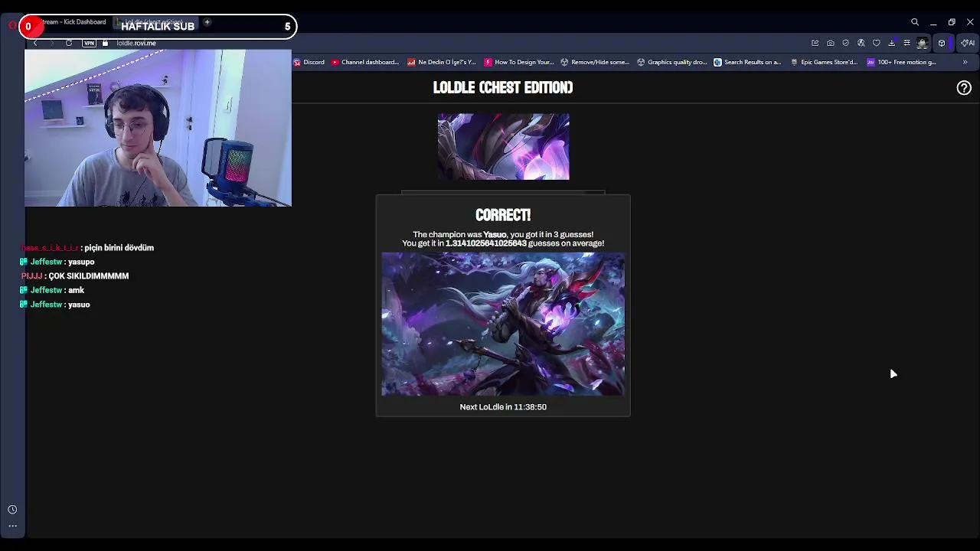Open the Easy setup sliders icon
Viewport: 980px width, 551px height.
click(907, 43)
